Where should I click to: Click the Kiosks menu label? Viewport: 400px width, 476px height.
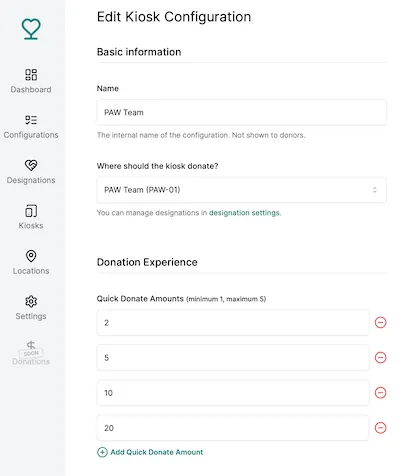(x=31, y=226)
